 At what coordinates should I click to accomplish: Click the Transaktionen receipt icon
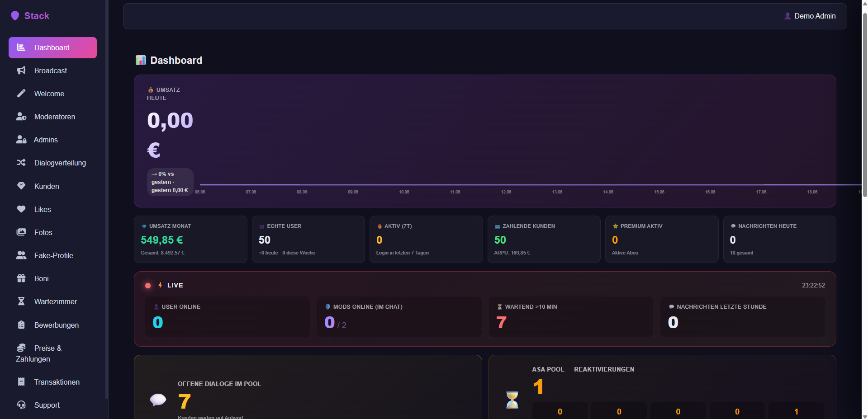pyautogui.click(x=21, y=382)
